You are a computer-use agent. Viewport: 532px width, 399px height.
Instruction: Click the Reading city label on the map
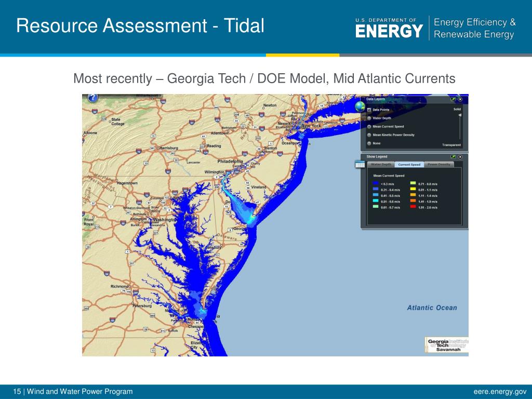214,146
